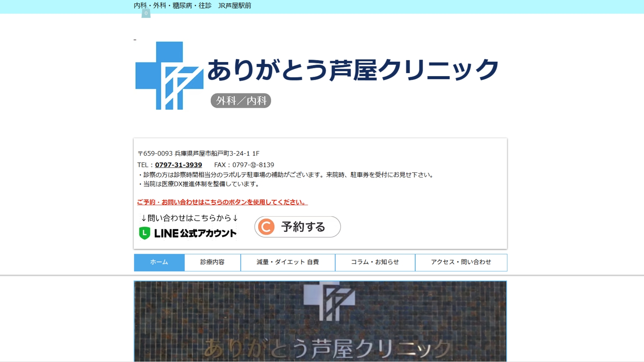The image size is (644, 362).
Task: Open the コラム・お知らせ menu item
Action: pos(375,262)
